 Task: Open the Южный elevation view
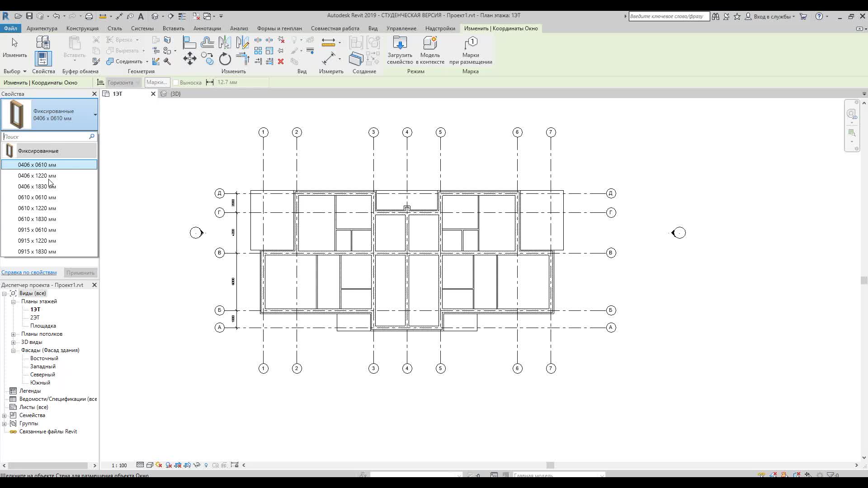(40, 383)
